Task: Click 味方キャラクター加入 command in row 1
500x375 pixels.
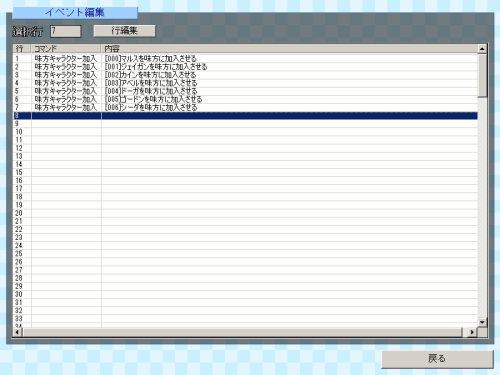Action: 66,59
